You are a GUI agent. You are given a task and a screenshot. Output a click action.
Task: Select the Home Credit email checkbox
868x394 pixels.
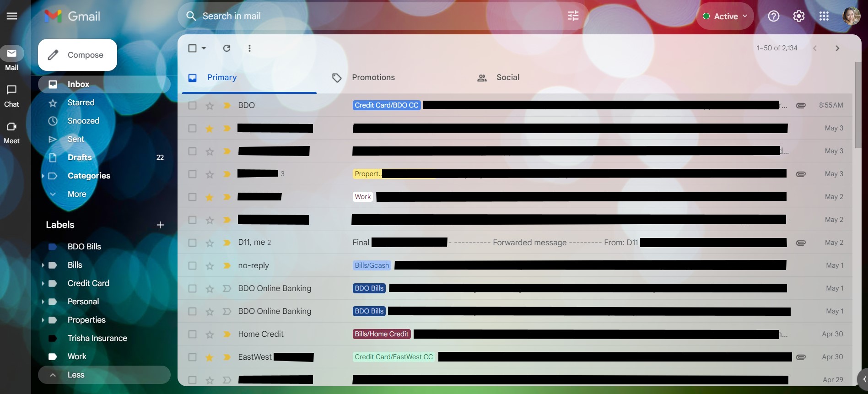(x=193, y=335)
